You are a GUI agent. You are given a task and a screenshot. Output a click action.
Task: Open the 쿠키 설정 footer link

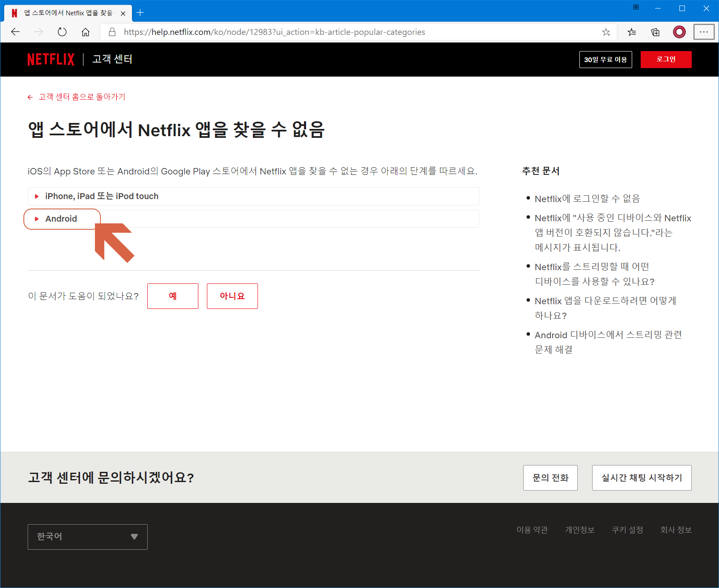click(627, 530)
